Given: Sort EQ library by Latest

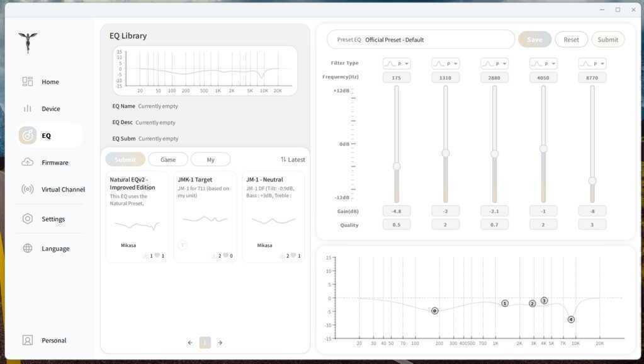Looking at the screenshot, I should pyautogui.click(x=293, y=160).
